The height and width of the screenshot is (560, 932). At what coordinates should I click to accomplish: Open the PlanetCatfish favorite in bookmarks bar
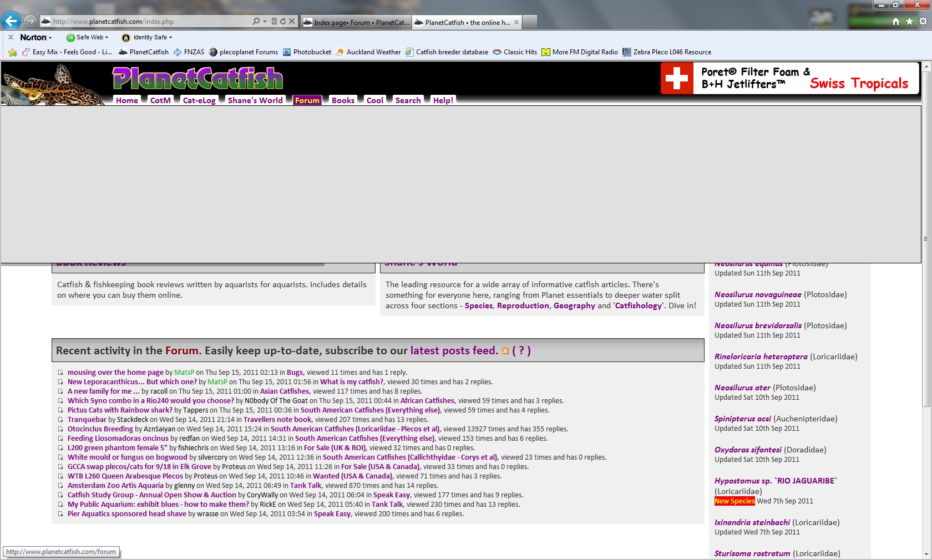pos(144,52)
